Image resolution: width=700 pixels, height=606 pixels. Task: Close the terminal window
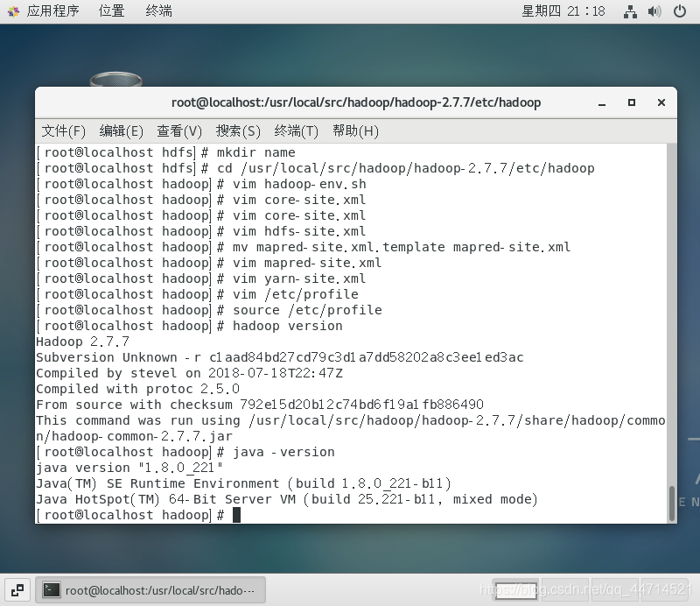[x=661, y=102]
